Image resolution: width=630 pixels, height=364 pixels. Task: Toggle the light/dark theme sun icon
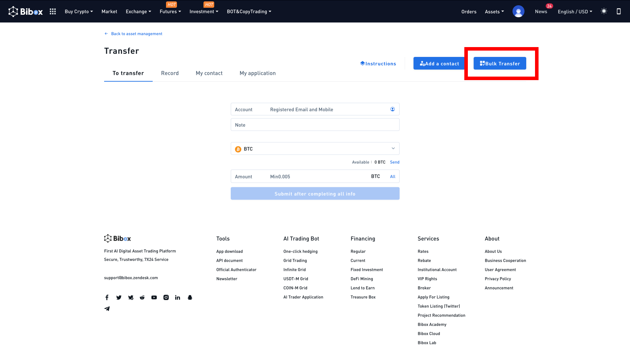point(604,11)
